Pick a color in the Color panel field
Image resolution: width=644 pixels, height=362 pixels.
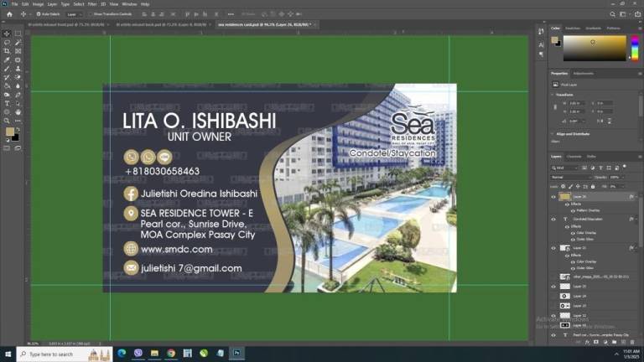[595, 48]
